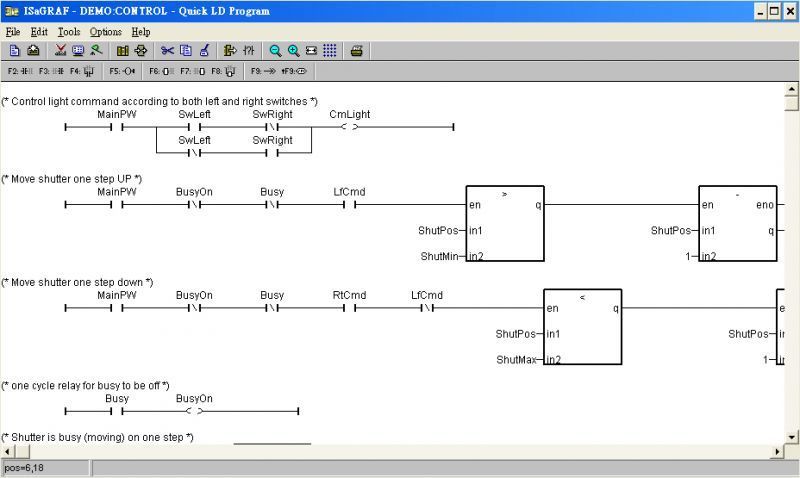Open the File menu
The image size is (800, 478).
[x=13, y=32]
